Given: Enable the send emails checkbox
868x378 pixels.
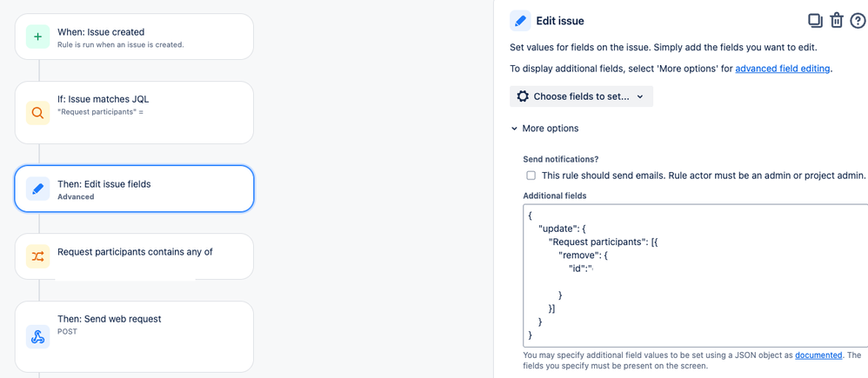Looking at the screenshot, I should (x=531, y=176).
